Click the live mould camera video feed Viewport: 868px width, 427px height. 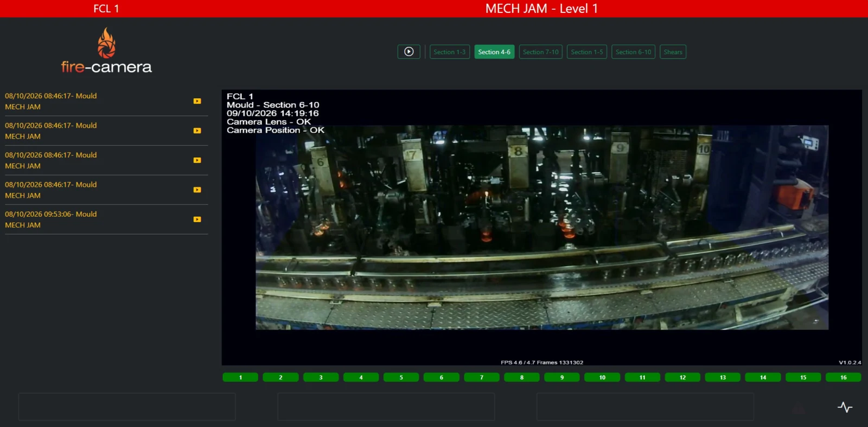pos(542,228)
